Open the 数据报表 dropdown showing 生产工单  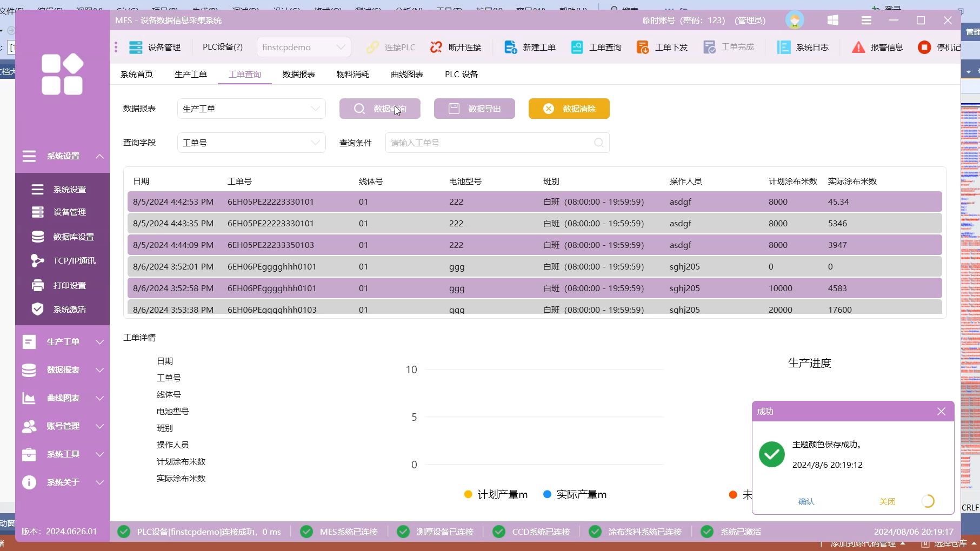tap(251, 109)
